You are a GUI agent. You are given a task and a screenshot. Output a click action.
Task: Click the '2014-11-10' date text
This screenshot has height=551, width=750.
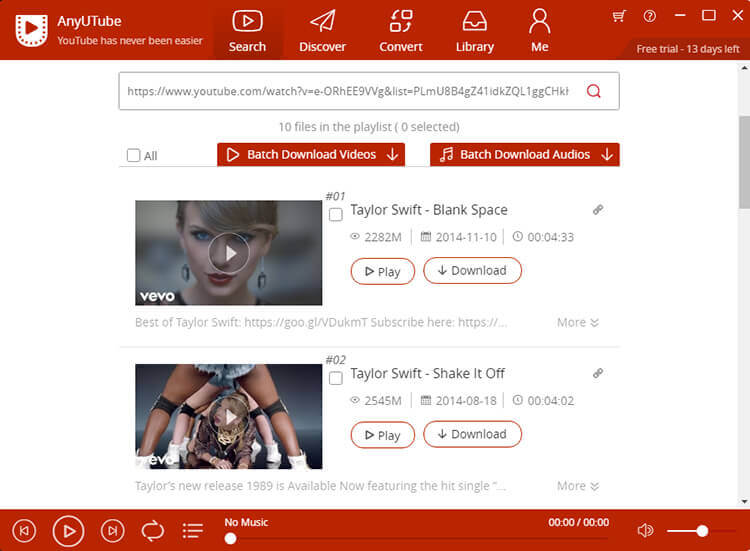pyautogui.click(x=466, y=237)
